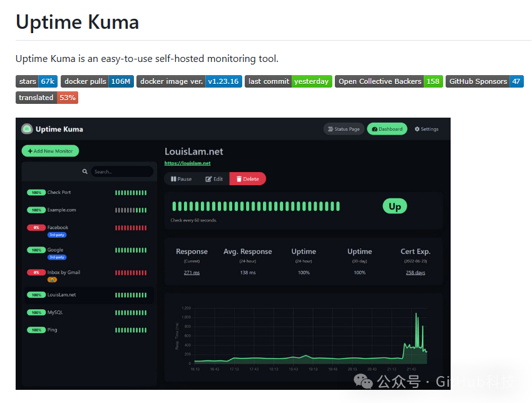532x403 pixels.
Task: Type in the monitor Search field
Action: [121, 171]
